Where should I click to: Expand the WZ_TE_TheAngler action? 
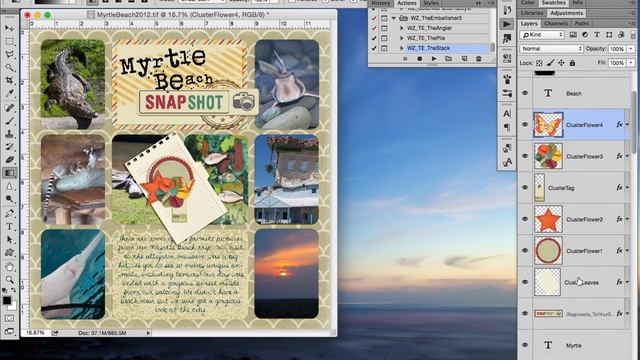pyautogui.click(x=402, y=28)
